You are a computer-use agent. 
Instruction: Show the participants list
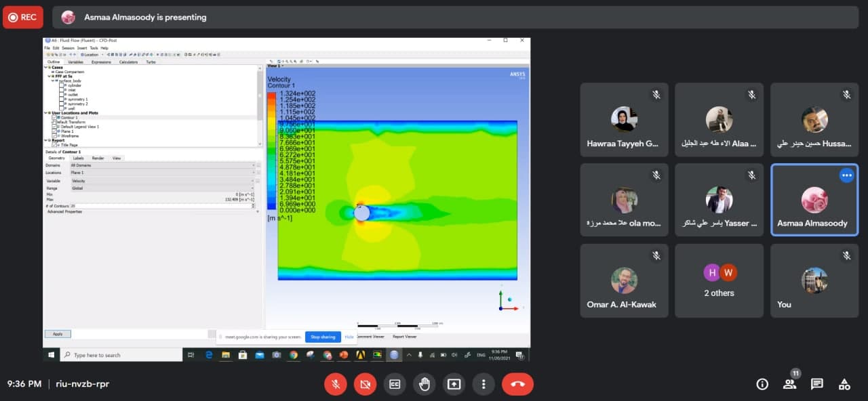point(789,384)
